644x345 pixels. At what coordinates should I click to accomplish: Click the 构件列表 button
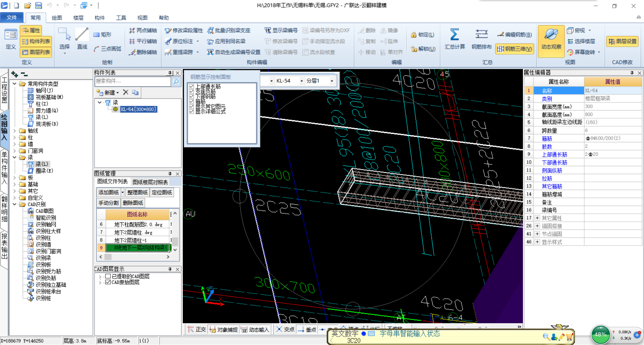(36, 42)
